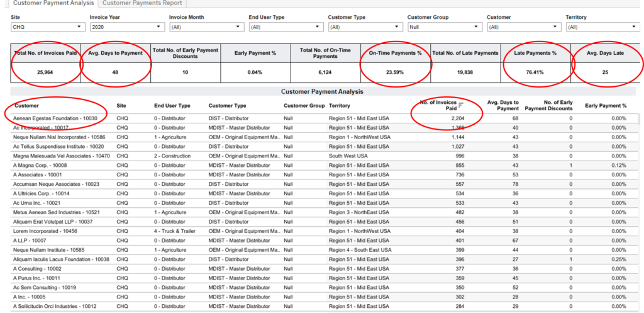
Task: Click the 76.41% late payments value
Action: tap(535, 72)
